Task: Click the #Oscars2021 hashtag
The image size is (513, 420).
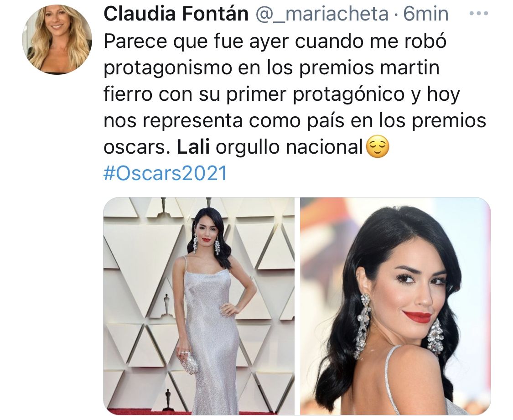Action: point(165,173)
